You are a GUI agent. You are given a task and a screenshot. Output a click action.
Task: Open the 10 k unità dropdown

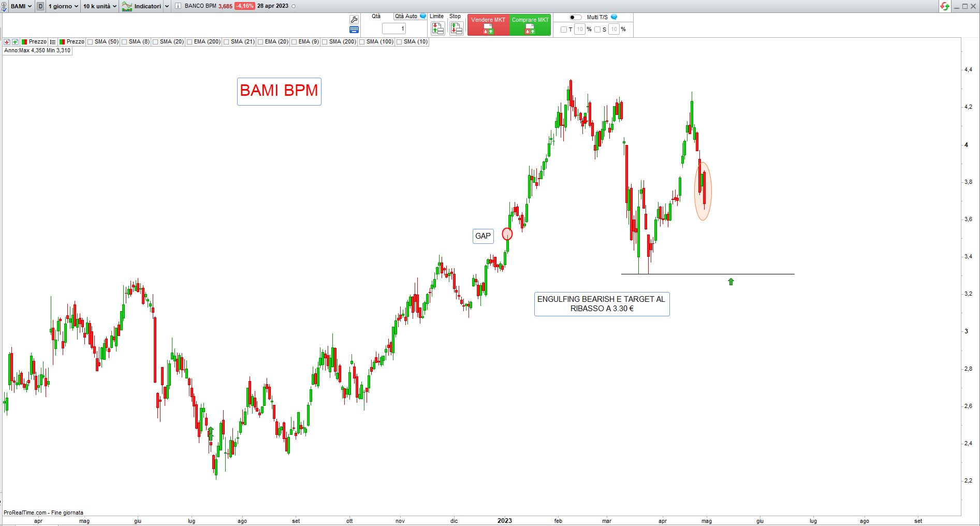click(x=99, y=6)
